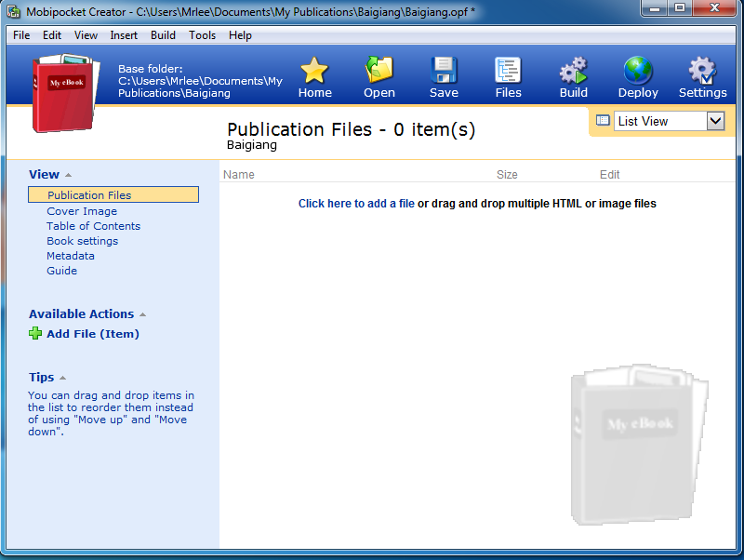The width and height of the screenshot is (744, 560).
Task: Save the publication with floppy disk icon
Action: click(444, 72)
